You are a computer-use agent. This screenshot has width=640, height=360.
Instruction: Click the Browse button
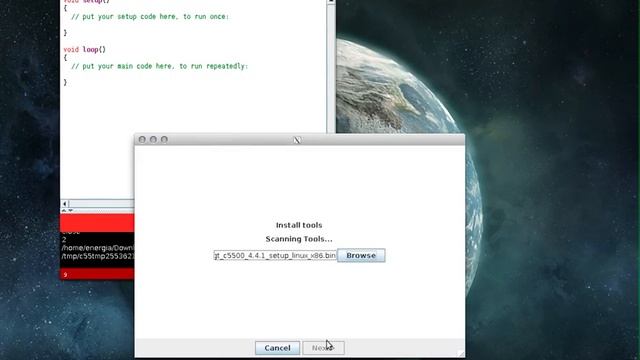[x=361, y=256]
